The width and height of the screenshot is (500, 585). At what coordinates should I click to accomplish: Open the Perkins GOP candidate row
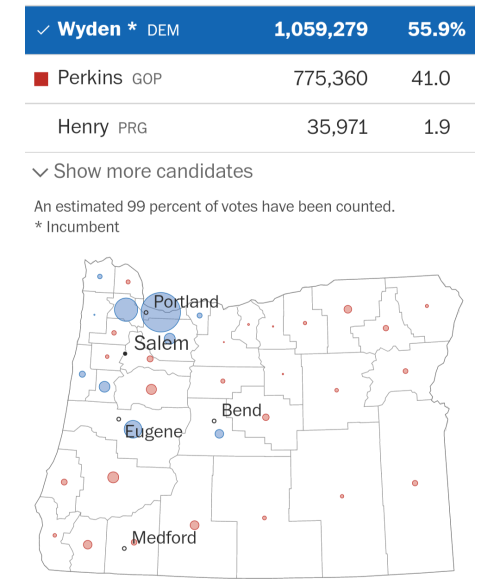pyautogui.click(x=250, y=79)
